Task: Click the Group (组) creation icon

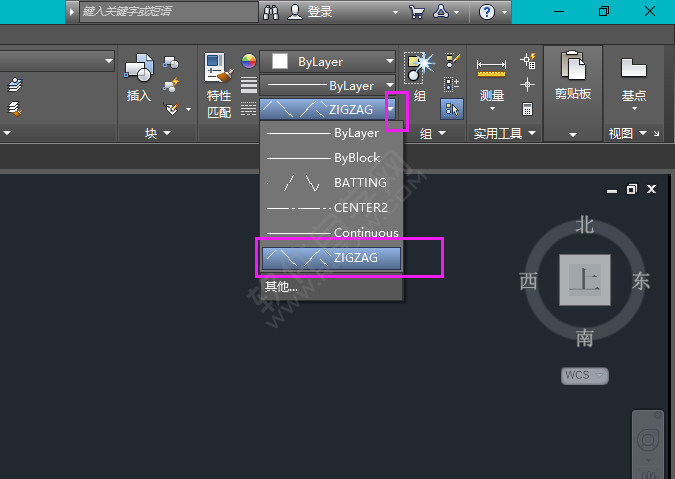Action: 418,67
